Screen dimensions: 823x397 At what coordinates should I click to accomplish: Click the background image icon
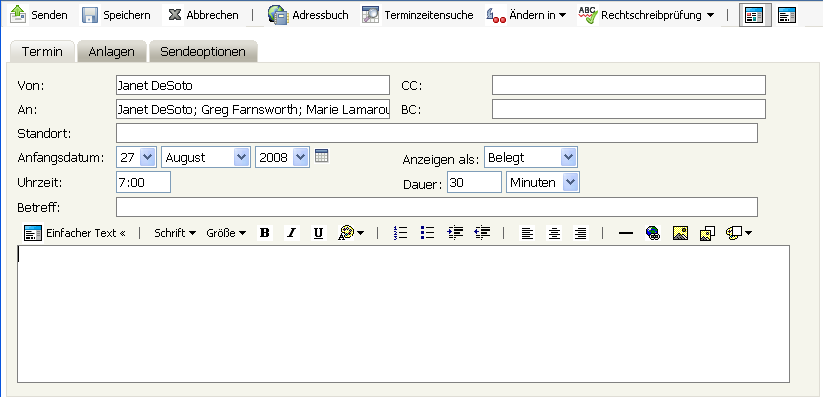tap(707, 233)
